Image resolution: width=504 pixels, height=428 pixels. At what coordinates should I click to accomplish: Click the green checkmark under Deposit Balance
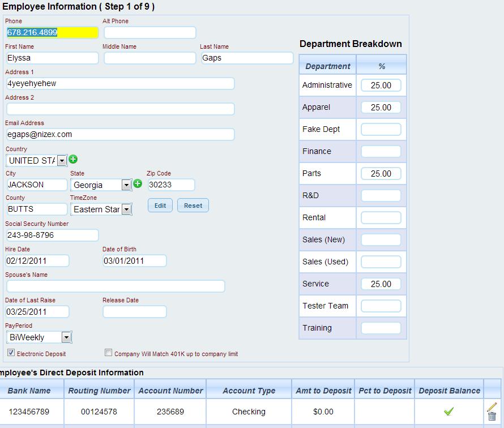pos(449,412)
